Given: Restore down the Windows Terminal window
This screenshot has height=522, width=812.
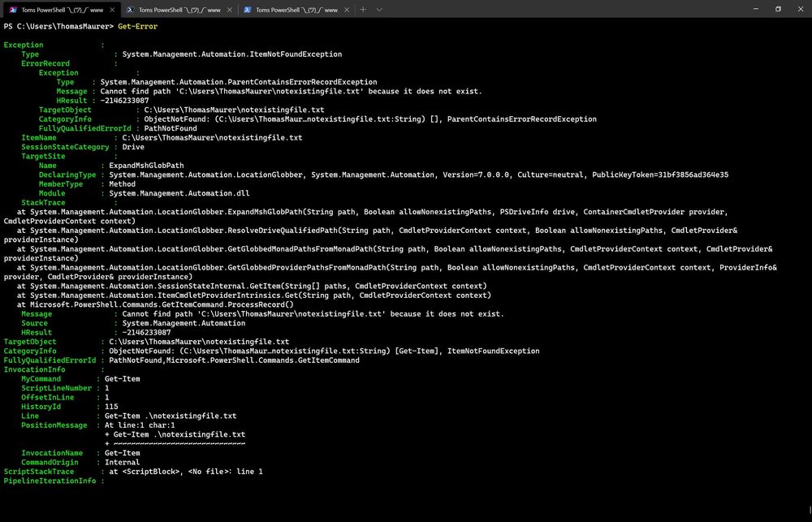Looking at the screenshot, I should point(778,9).
